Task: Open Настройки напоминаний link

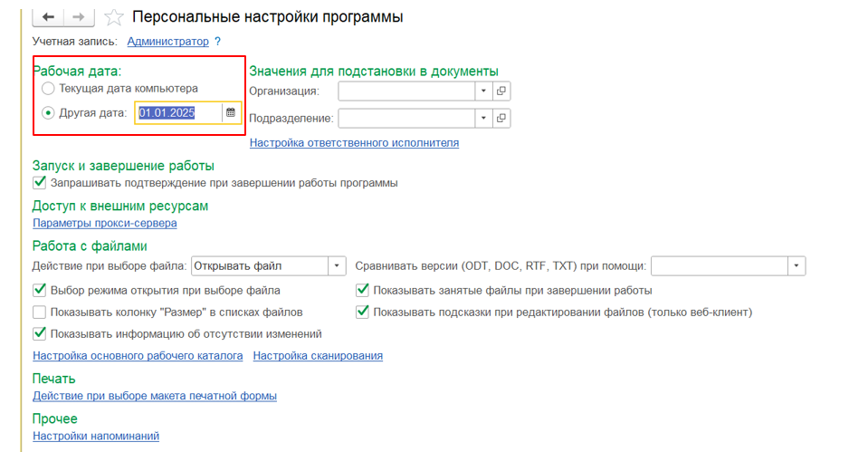Action: (96, 436)
